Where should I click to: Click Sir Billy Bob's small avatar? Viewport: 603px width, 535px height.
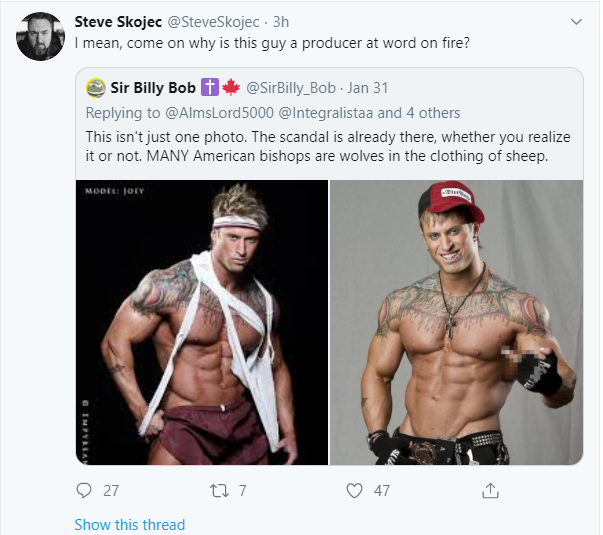[96, 86]
